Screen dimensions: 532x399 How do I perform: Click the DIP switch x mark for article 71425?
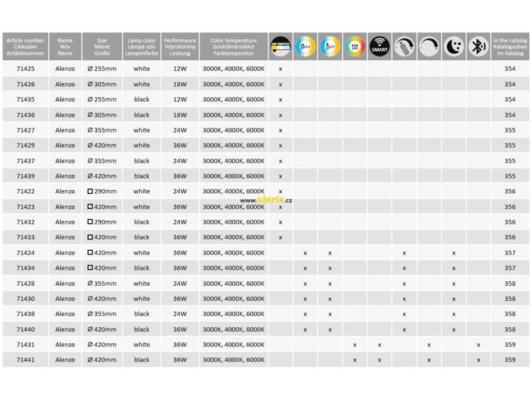281,69
